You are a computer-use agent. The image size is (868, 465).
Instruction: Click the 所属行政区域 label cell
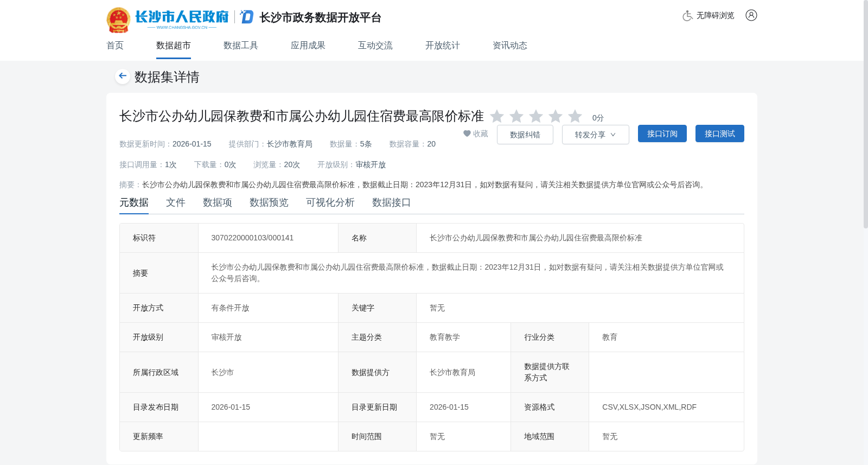click(159, 372)
